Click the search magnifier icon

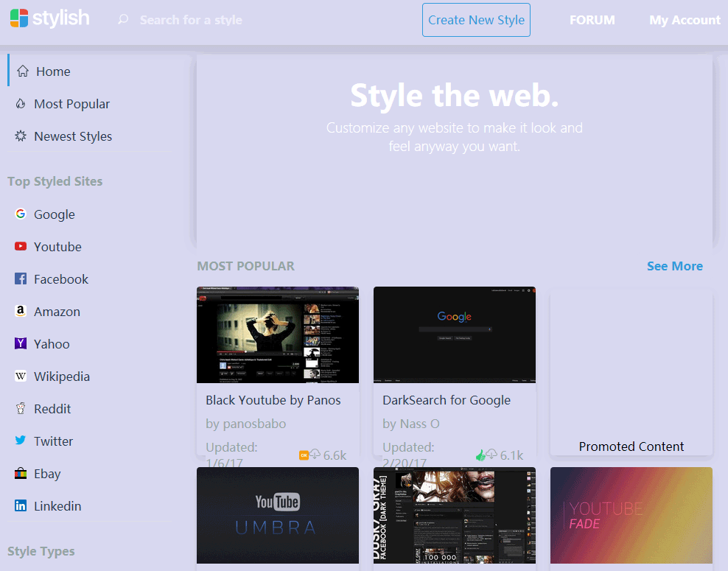point(123,19)
